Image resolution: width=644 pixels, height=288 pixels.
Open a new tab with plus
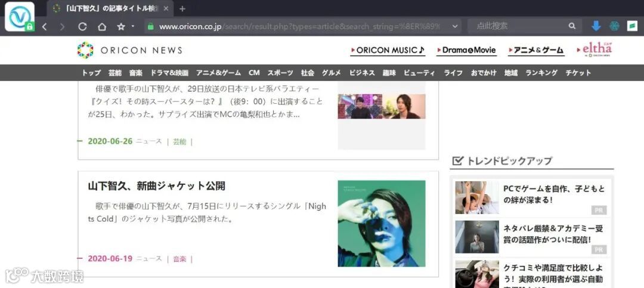(x=182, y=8)
